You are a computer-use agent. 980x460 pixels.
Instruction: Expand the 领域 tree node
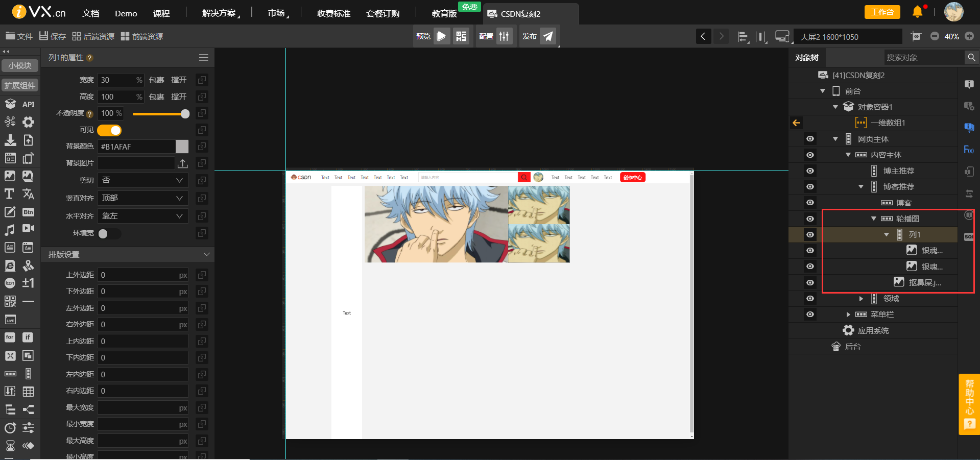(x=861, y=299)
